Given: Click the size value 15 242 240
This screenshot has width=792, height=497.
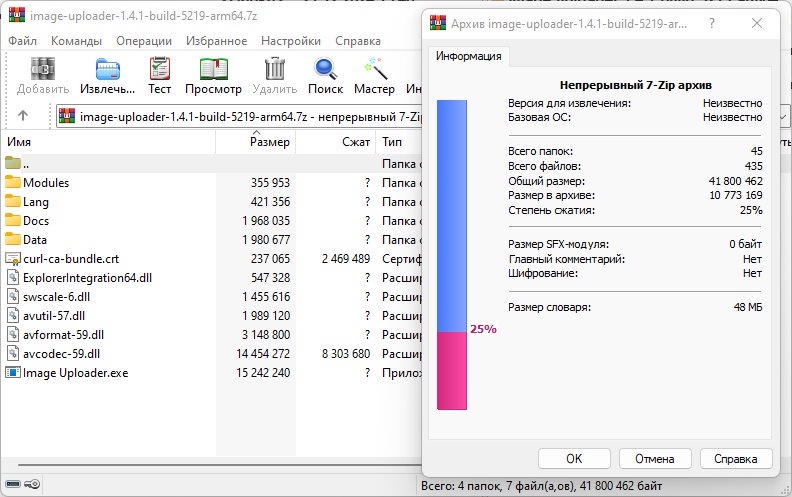Looking at the screenshot, I should pyautogui.click(x=263, y=373).
